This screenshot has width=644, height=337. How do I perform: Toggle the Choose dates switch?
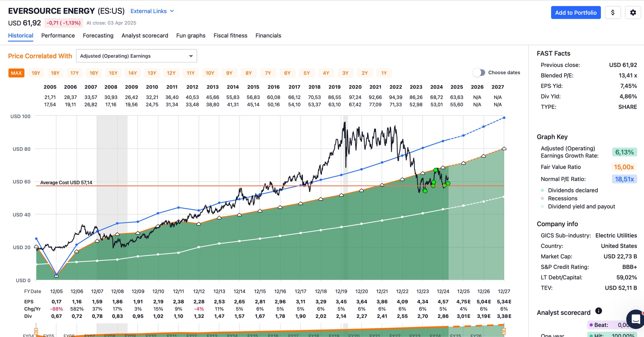point(479,73)
